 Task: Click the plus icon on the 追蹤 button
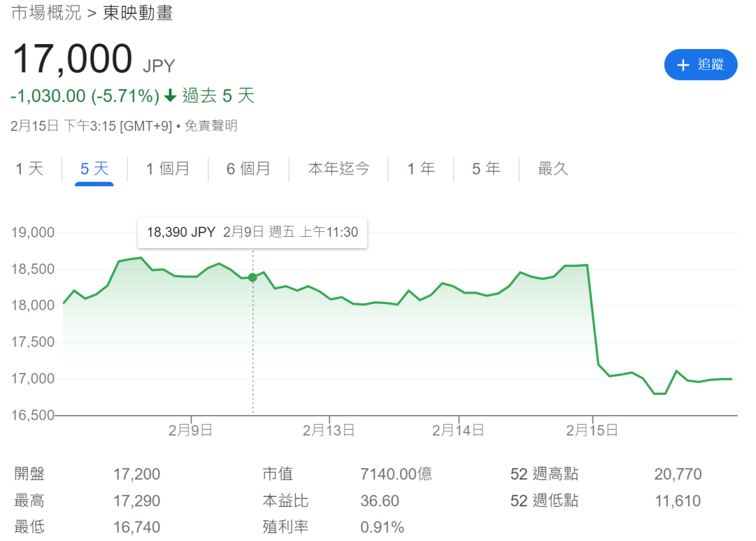click(x=683, y=65)
